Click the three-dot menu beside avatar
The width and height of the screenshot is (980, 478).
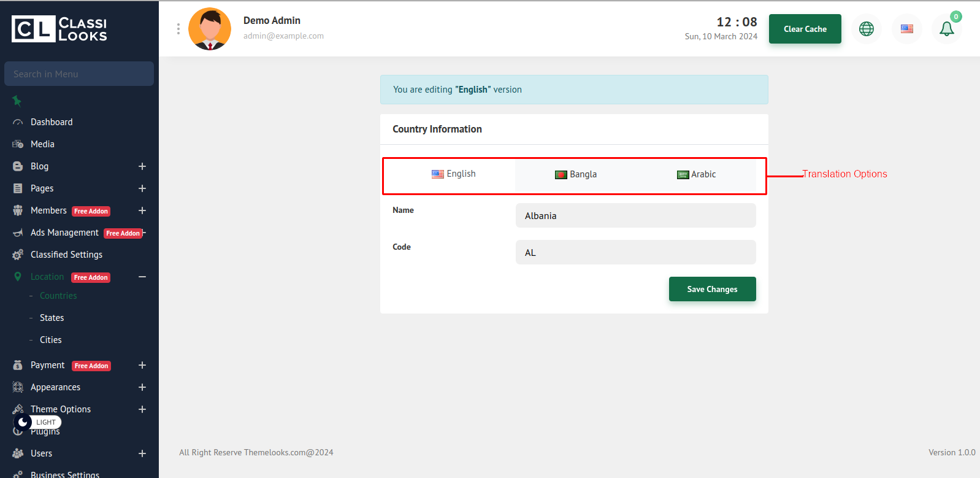pyautogui.click(x=178, y=29)
